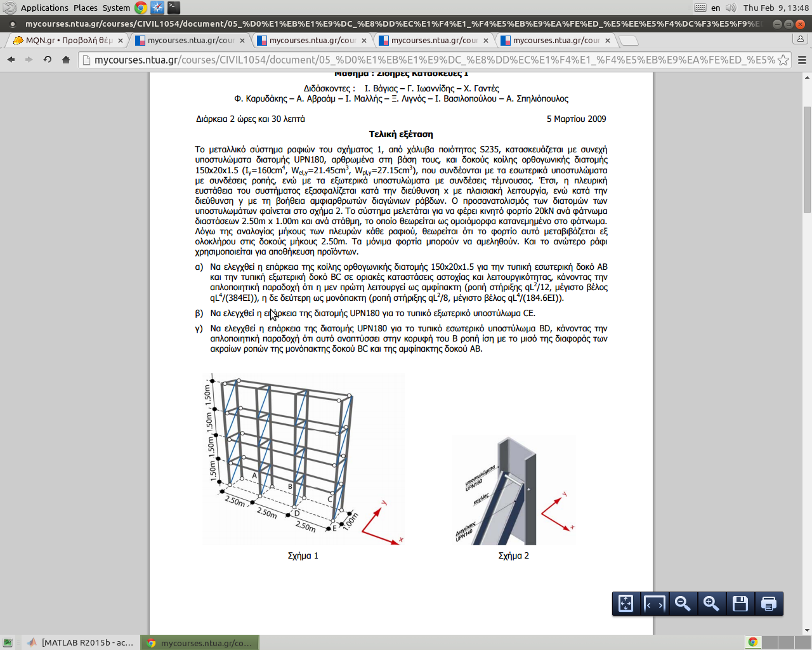Open the Applications menu in top panel
The width and height of the screenshot is (812, 650).
point(44,8)
